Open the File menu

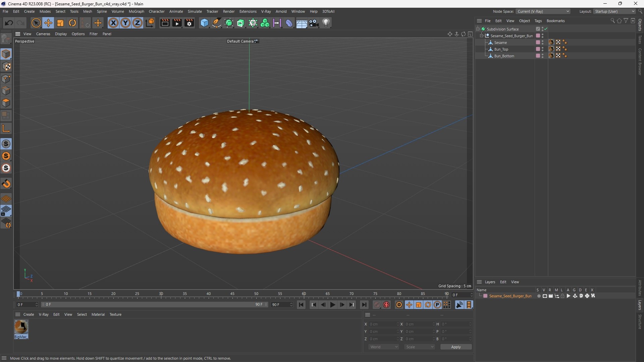point(5,11)
